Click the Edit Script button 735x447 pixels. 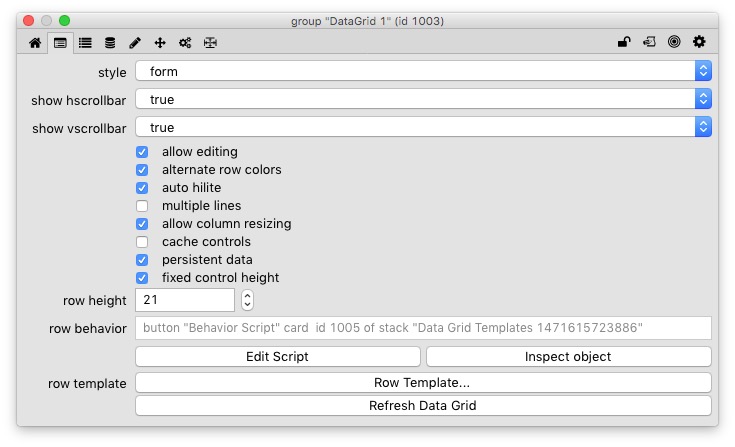(277, 357)
